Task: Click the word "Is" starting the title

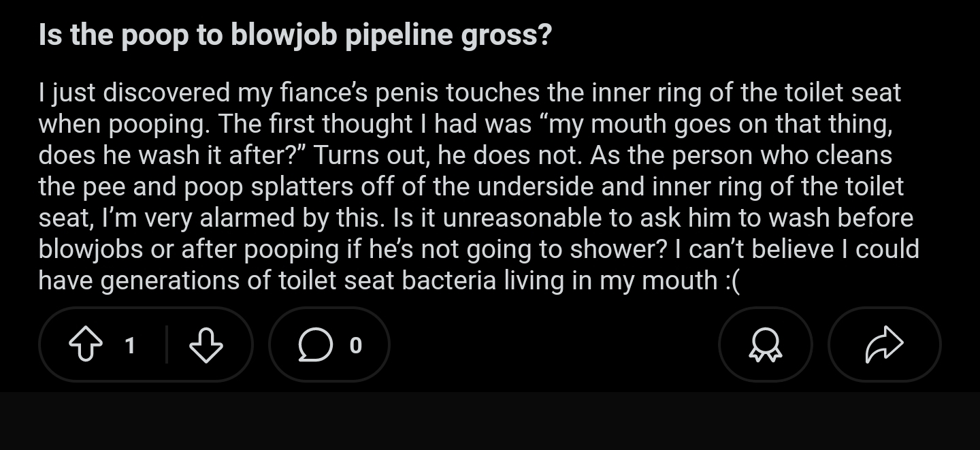Action: coord(50,35)
